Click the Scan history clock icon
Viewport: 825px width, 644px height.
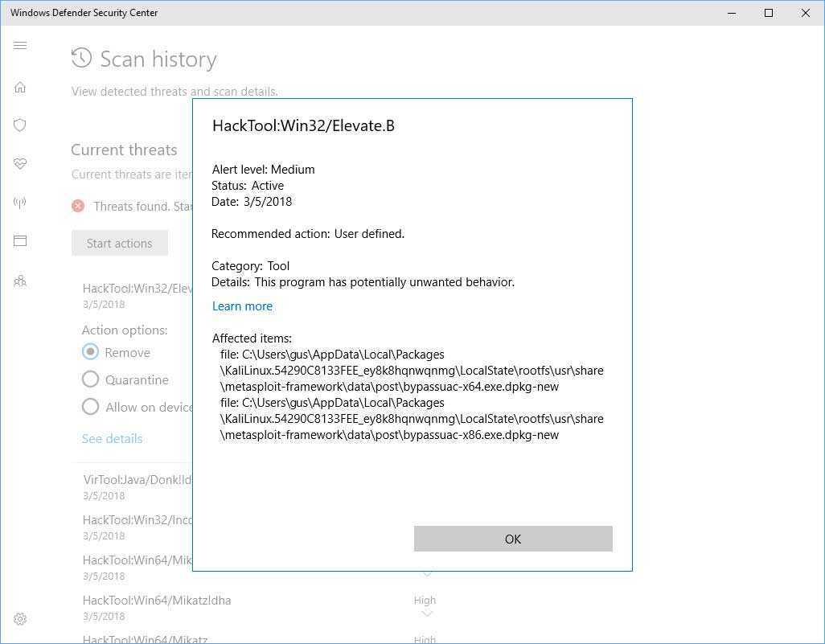coord(81,58)
